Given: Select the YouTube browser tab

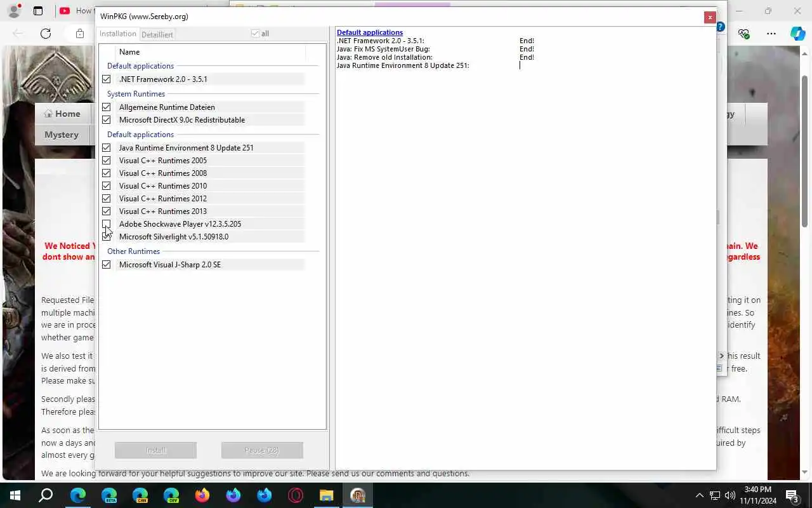Looking at the screenshot, I should point(75,11).
